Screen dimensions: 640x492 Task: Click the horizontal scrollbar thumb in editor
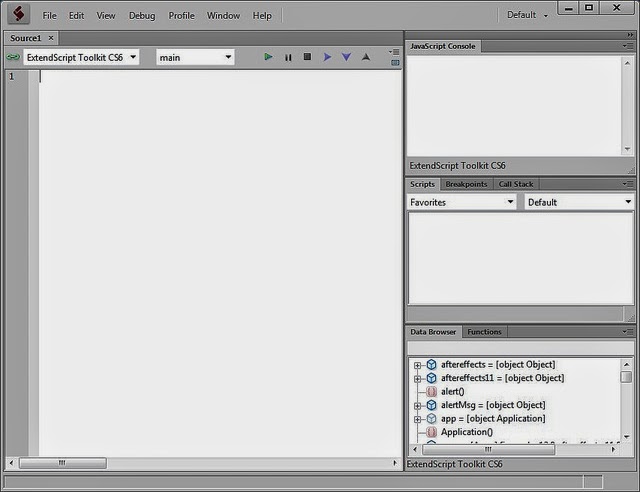point(63,463)
